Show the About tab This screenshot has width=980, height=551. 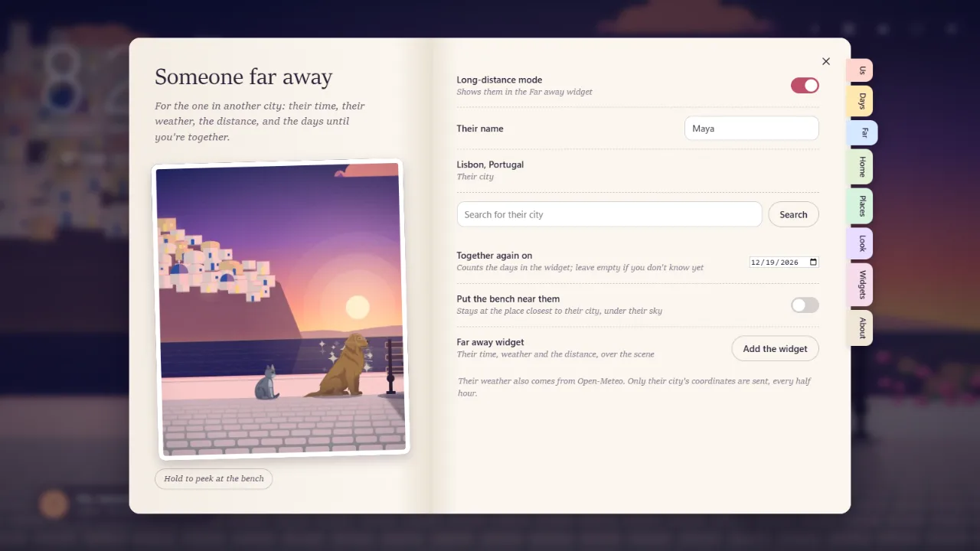click(x=861, y=328)
